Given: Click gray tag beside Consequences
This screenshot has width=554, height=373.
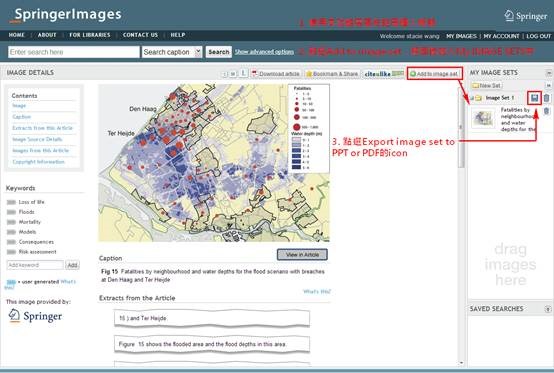Looking at the screenshot, I should 11,242.
